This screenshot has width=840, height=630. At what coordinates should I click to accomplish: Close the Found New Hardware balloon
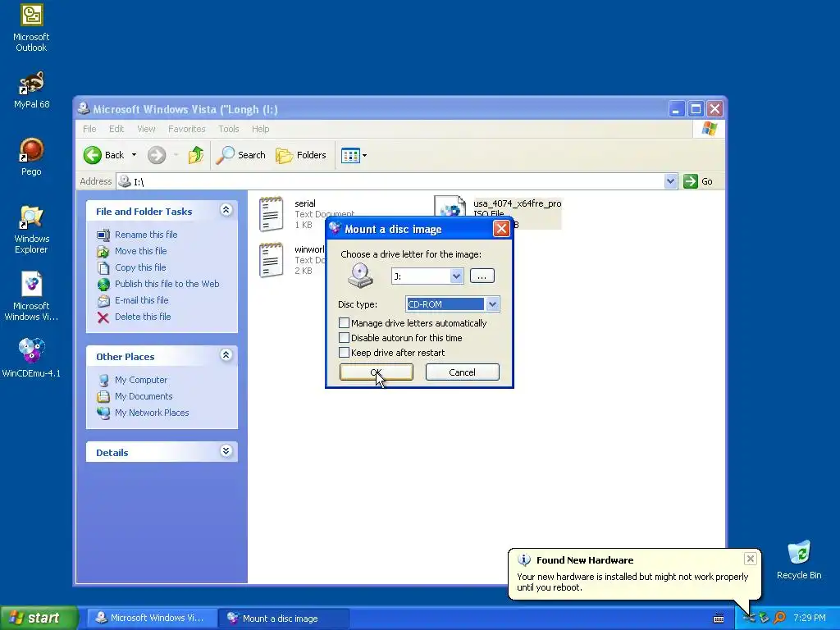point(750,559)
